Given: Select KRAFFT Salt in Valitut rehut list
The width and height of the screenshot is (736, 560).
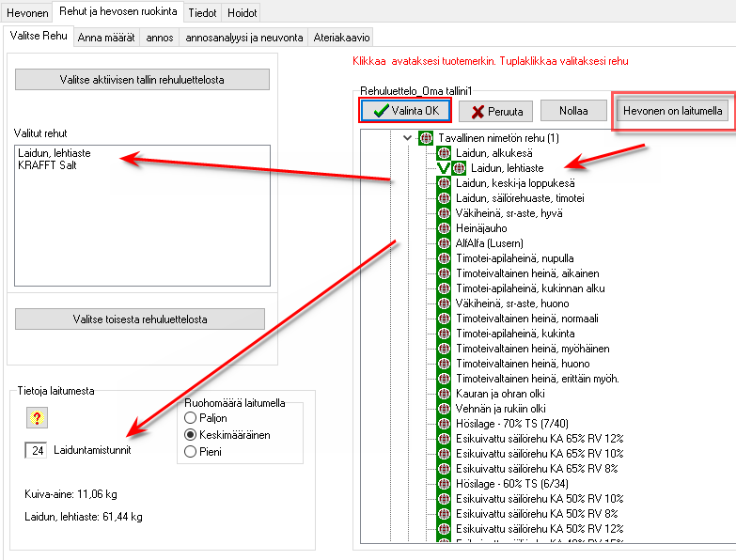Looking at the screenshot, I should point(48,165).
